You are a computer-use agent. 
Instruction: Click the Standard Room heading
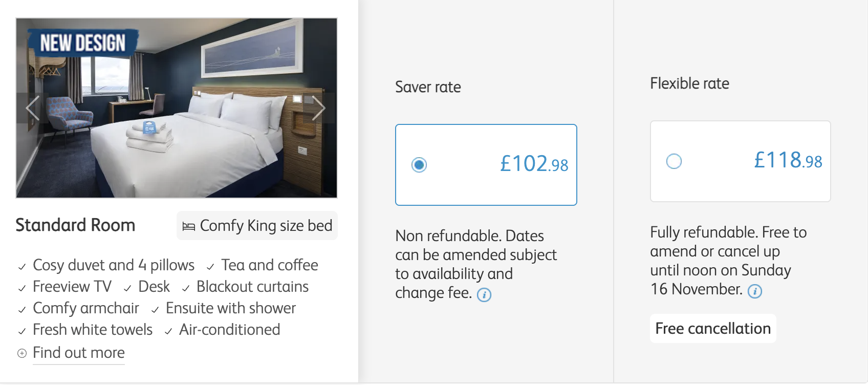[75, 225]
